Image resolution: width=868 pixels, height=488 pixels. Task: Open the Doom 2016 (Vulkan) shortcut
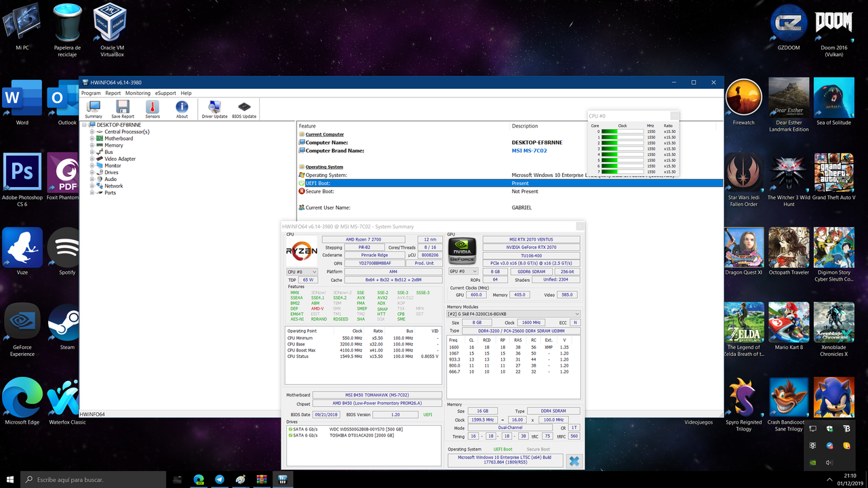pyautogui.click(x=833, y=30)
